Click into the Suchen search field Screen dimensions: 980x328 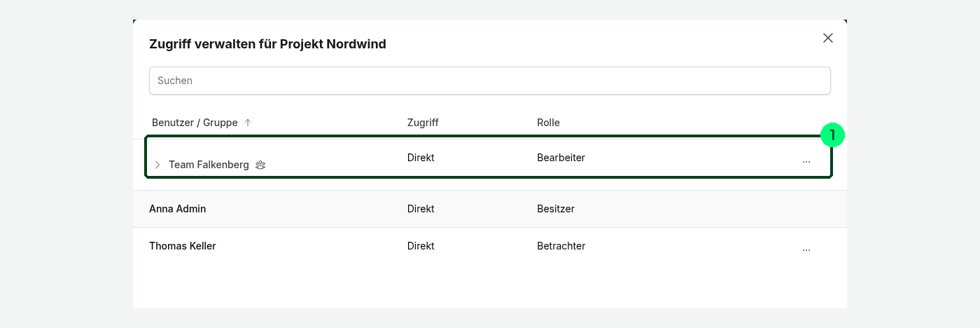pos(490,81)
